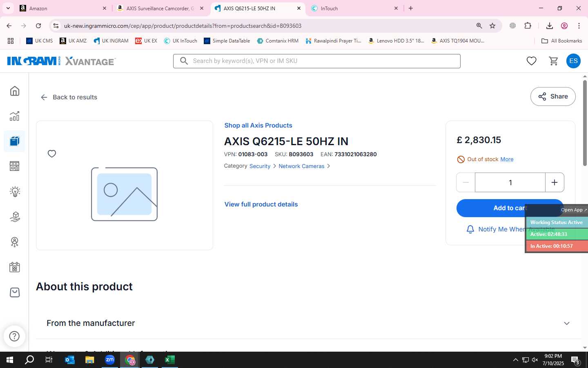Click View full product details
Image resolution: width=588 pixels, height=368 pixels.
(x=261, y=204)
